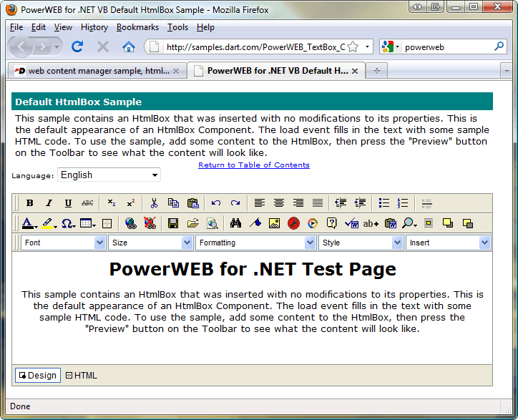Insert Flash media icon
This screenshot has width=518, height=420.
coord(293,223)
